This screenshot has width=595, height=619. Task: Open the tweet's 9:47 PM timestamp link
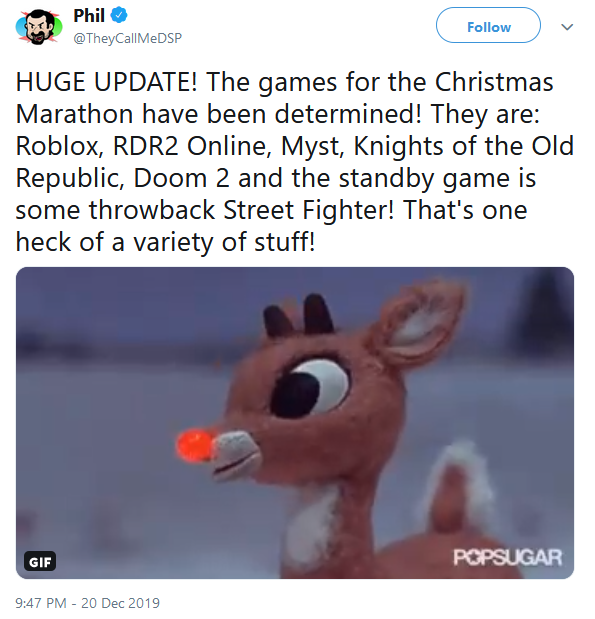pos(41,603)
